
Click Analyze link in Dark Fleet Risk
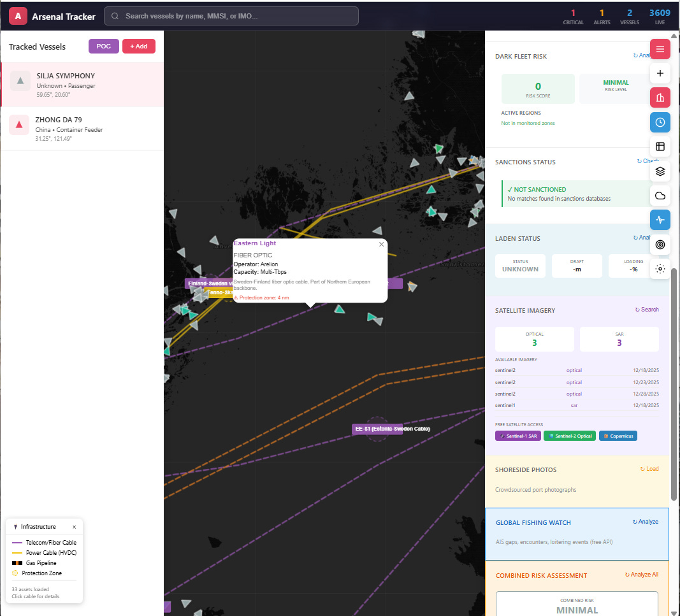point(641,55)
